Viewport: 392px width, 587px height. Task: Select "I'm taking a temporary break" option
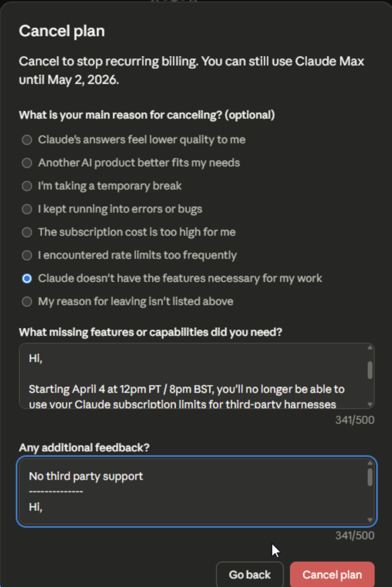(x=27, y=186)
